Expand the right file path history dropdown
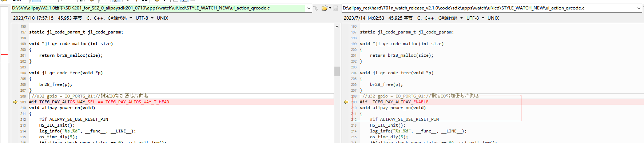 click(639, 8)
